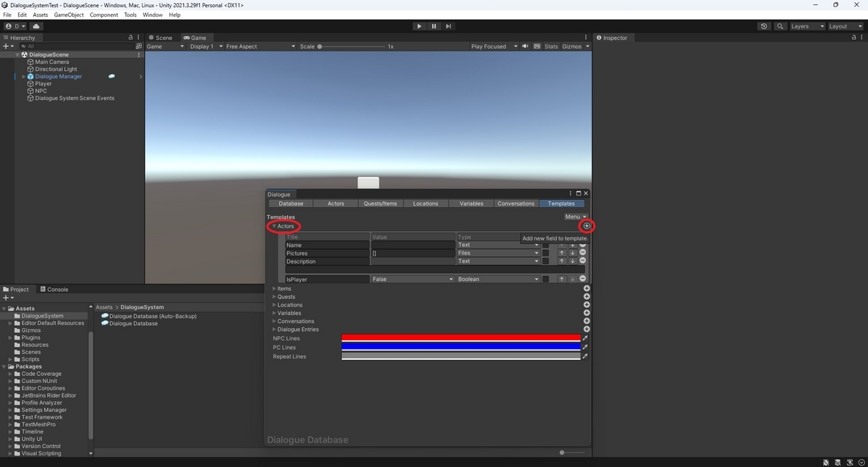Switch to the Scene view tab
Image resolution: width=868 pixels, height=467 pixels.
161,38
